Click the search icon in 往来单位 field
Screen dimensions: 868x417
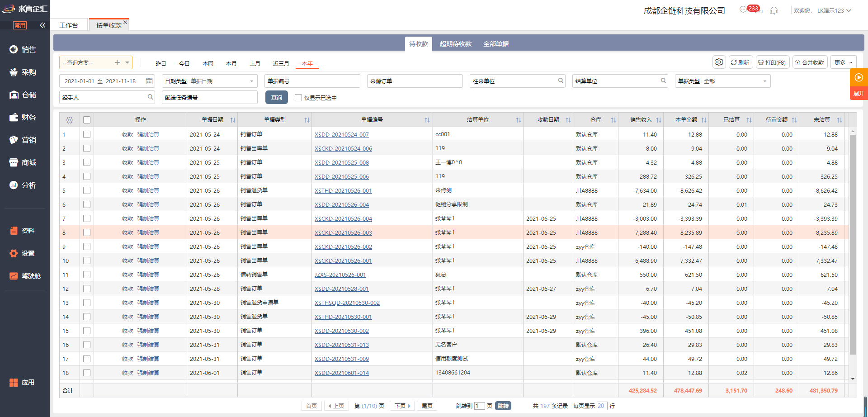click(561, 81)
